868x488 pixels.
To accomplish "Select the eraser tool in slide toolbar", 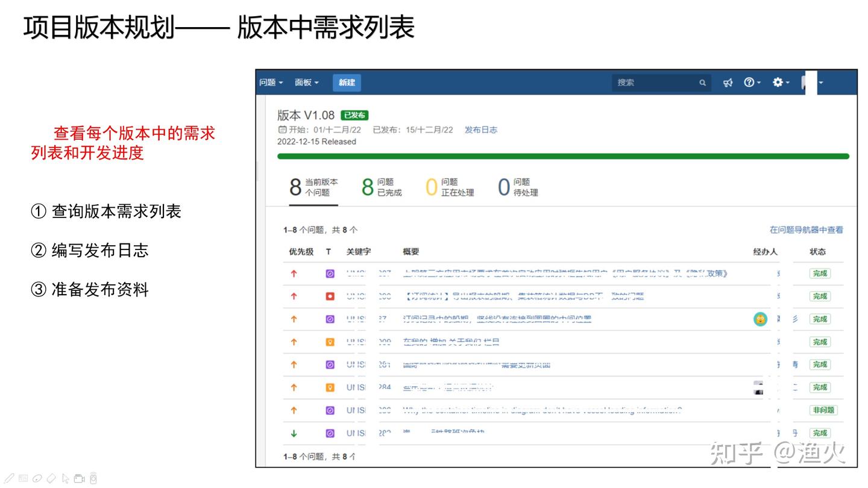I will tap(51, 479).
